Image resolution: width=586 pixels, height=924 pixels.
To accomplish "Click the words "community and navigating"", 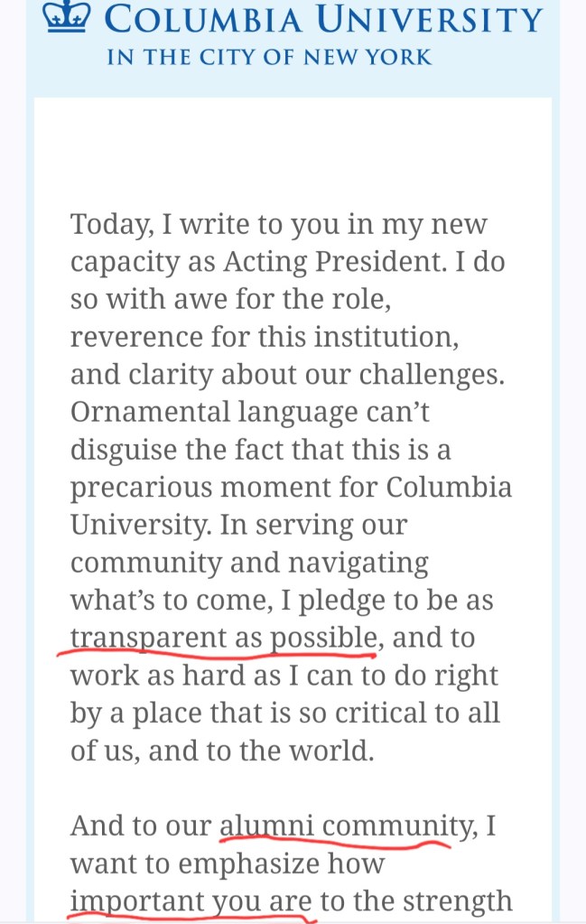I will (x=249, y=563).
